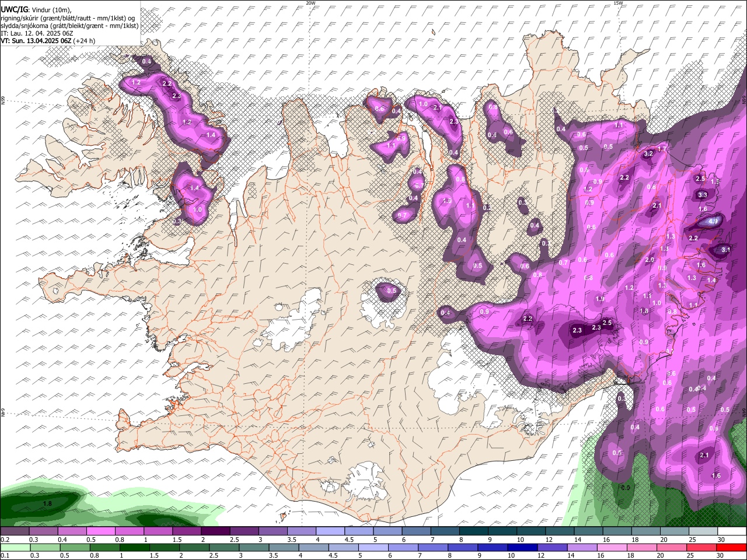Image resolution: width=747 pixels, height=560 pixels.
Task: Click the 0.5 value on the central glacier
Action: coord(392,290)
